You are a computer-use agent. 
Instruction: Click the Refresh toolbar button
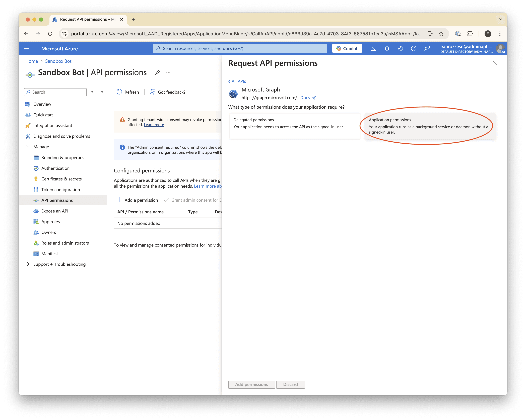click(x=128, y=92)
